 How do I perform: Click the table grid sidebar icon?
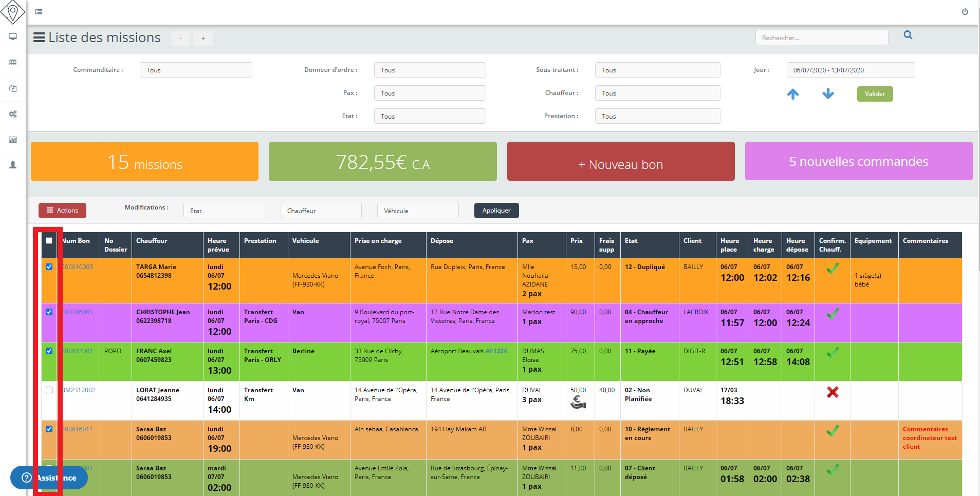[13, 63]
